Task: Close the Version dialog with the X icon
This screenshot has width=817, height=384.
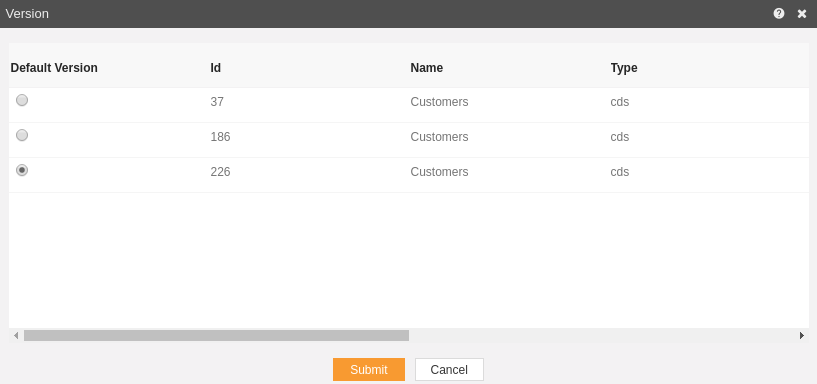Action: 802,14
